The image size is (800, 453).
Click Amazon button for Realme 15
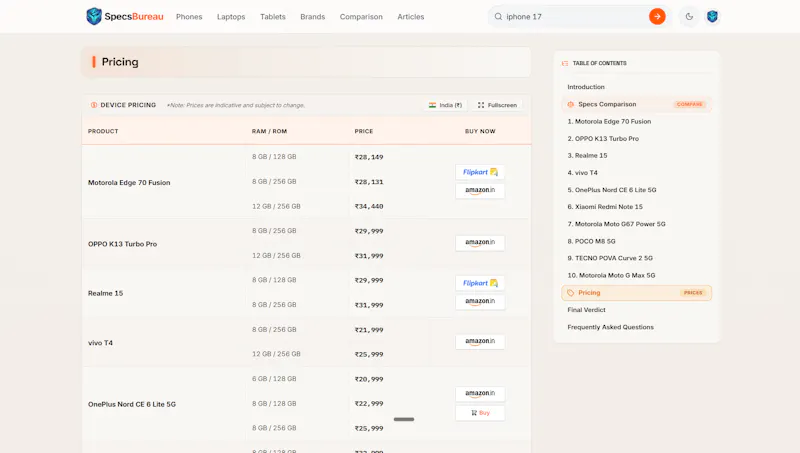(x=480, y=301)
